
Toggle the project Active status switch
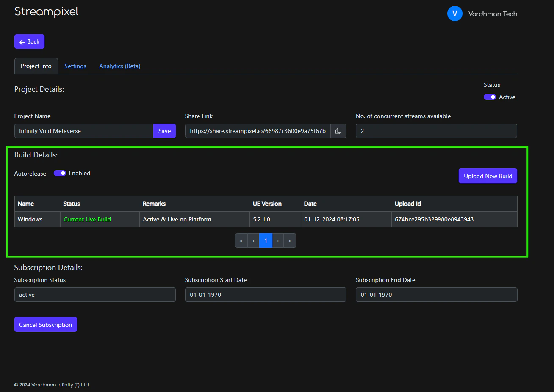tap(490, 97)
